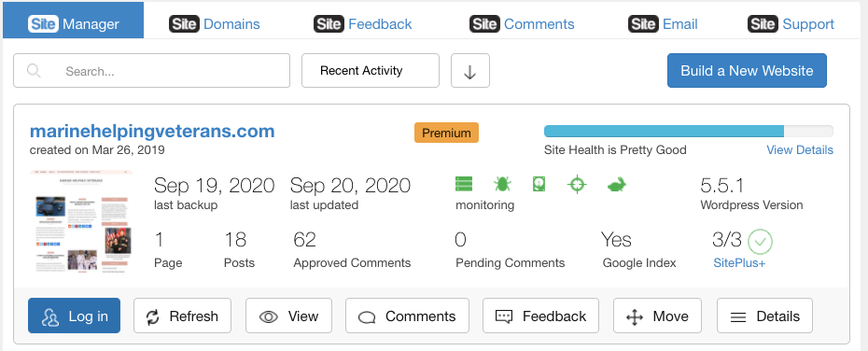Switch to the Site Domains tab
Image resolution: width=868 pixels, height=351 pixels.
coord(215,24)
